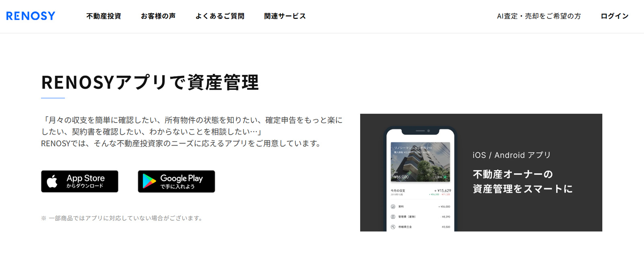Click the 資産管理をスマートに banner text
The width and height of the screenshot is (644, 254).
click(x=522, y=189)
